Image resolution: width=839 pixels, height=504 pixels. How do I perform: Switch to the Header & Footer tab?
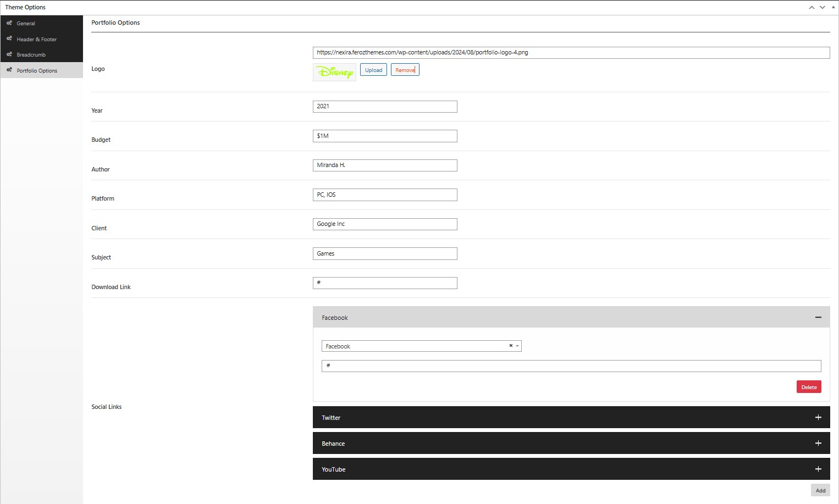click(x=36, y=40)
